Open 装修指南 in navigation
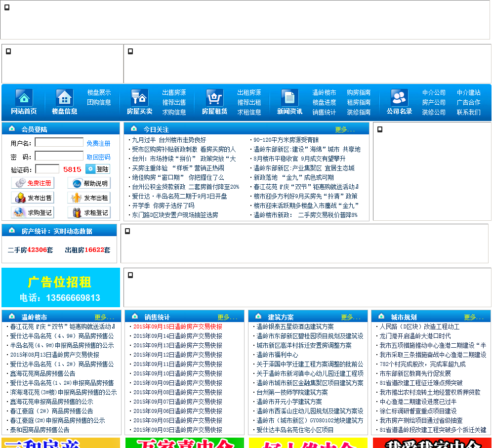Viewport: 493px width, 448px height. [x=359, y=112]
